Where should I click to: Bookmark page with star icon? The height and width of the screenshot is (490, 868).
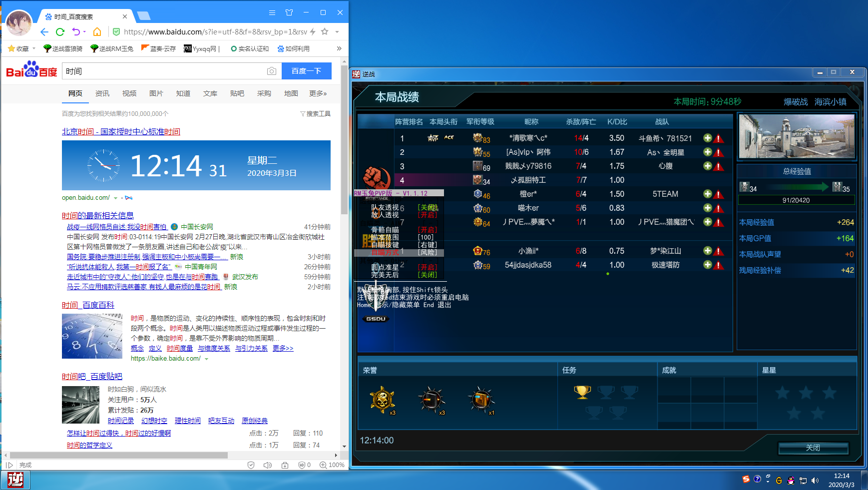tap(325, 31)
